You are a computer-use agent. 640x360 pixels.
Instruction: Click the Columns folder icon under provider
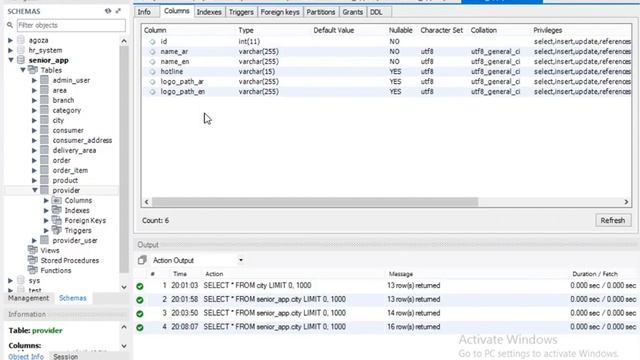tap(57, 200)
